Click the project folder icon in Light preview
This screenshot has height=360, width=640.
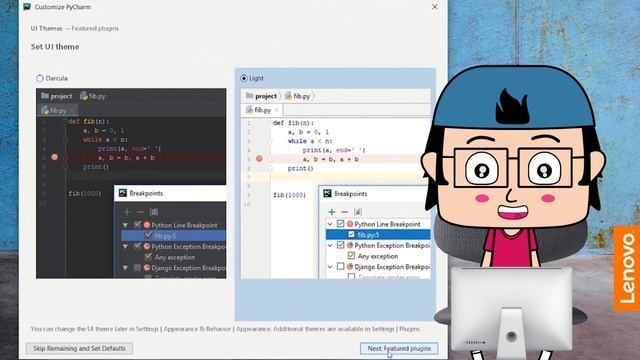point(249,96)
